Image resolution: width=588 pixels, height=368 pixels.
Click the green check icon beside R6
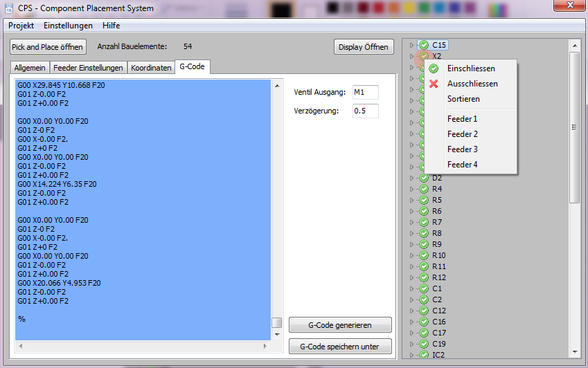(x=424, y=211)
